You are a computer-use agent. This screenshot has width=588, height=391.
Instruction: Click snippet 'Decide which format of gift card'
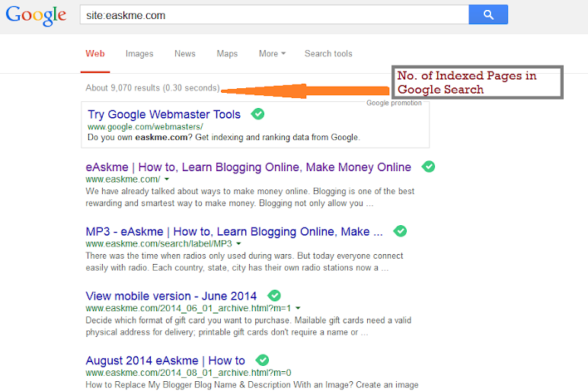pyautogui.click(x=248, y=326)
